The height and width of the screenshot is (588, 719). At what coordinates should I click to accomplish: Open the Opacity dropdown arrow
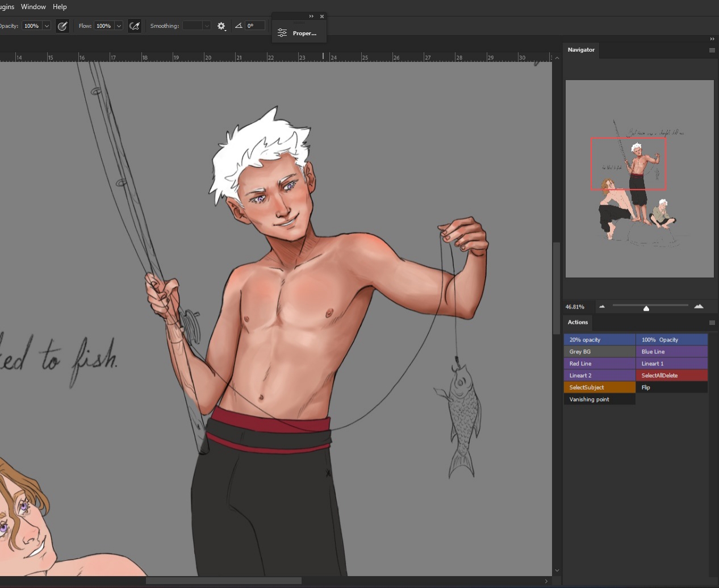click(47, 26)
